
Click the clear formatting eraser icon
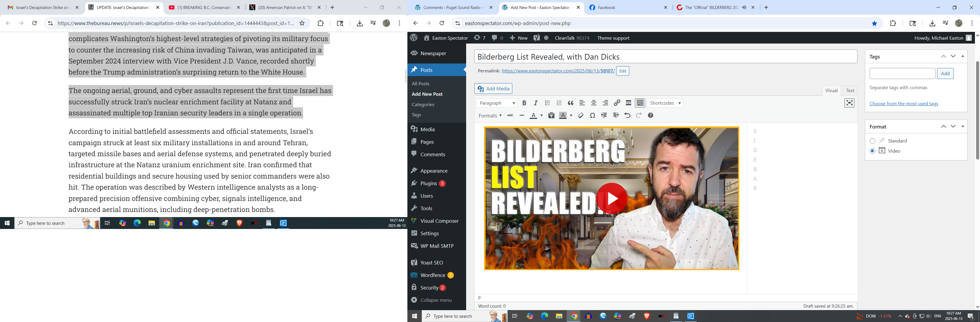click(x=581, y=116)
